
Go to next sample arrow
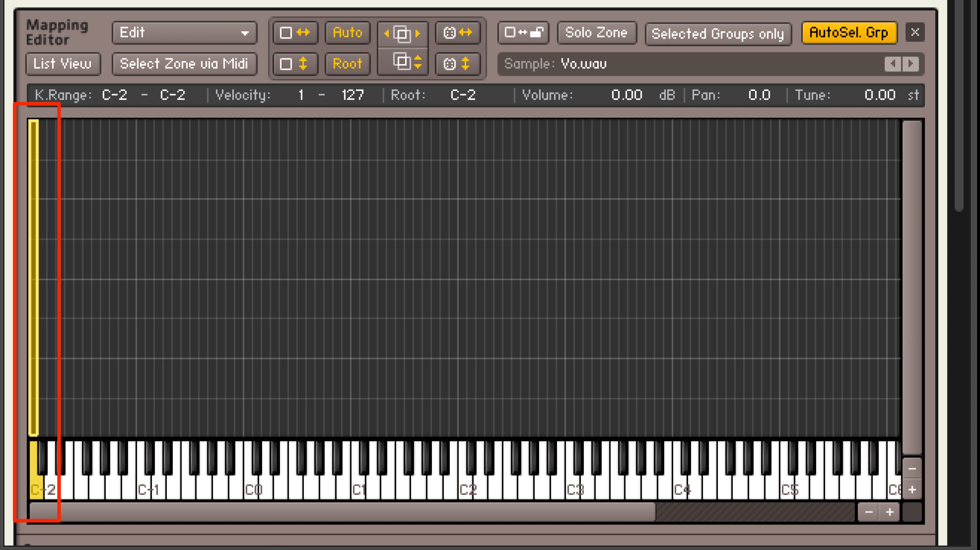(x=910, y=64)
